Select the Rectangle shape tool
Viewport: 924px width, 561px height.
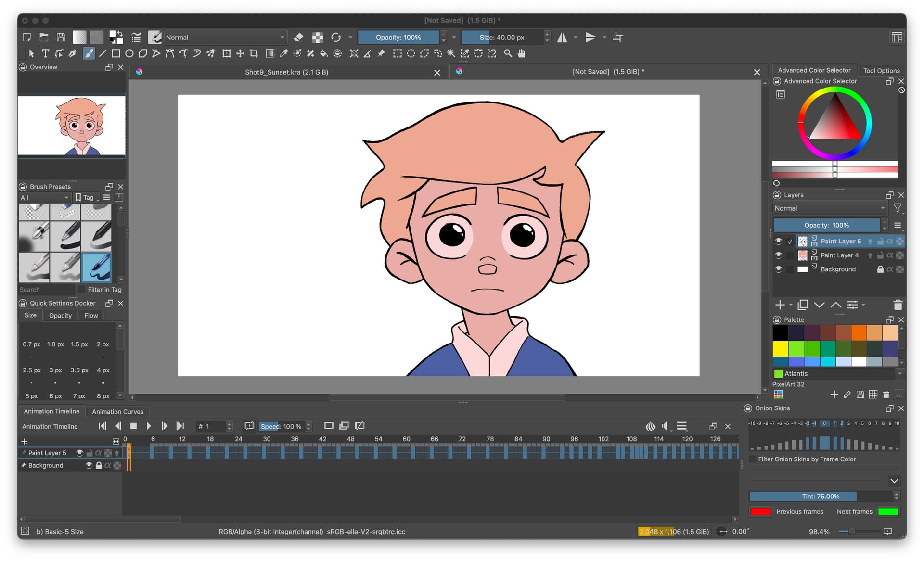[x=116, y=53]
